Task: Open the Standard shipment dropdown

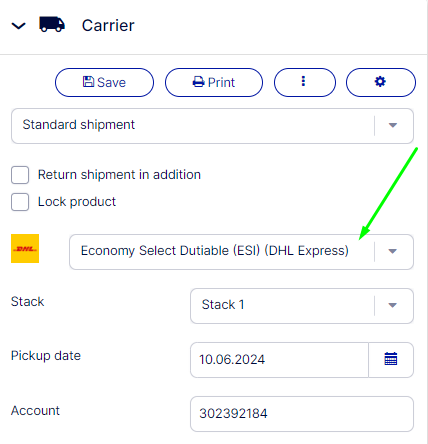Action: tap(212, 126)
